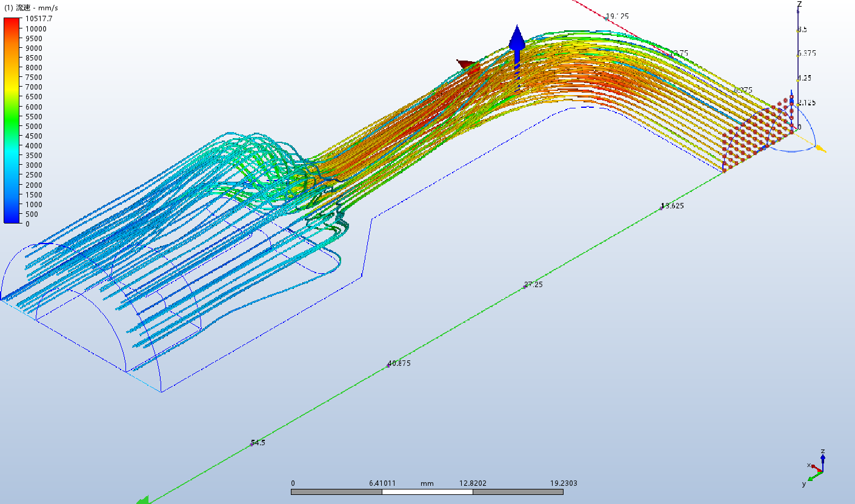Click the 54.5 tick on green axis

click(x=253, y=443)
